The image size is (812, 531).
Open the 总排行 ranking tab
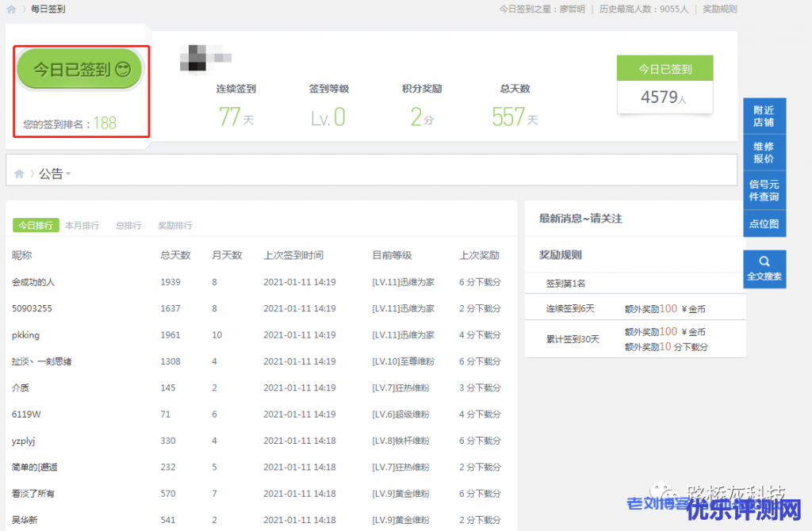(x=128, y=225)
